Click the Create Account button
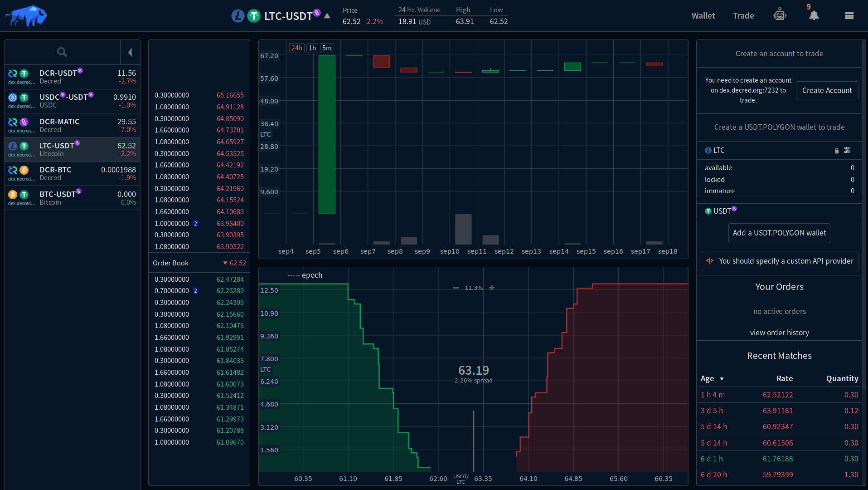 click(x=827, y=90)
